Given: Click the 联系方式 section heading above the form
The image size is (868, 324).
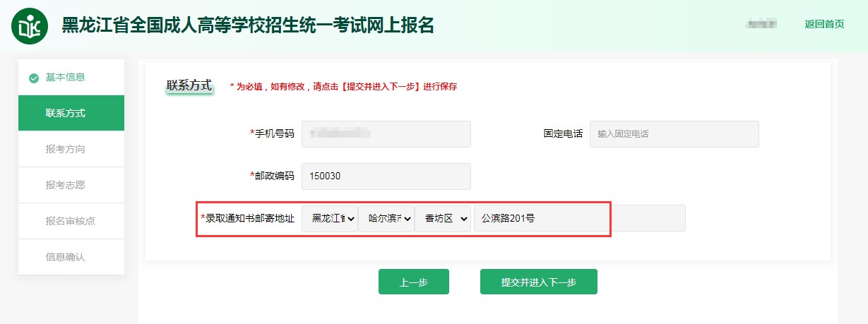Looking at the screenshot, I should (x=189, y=85).
